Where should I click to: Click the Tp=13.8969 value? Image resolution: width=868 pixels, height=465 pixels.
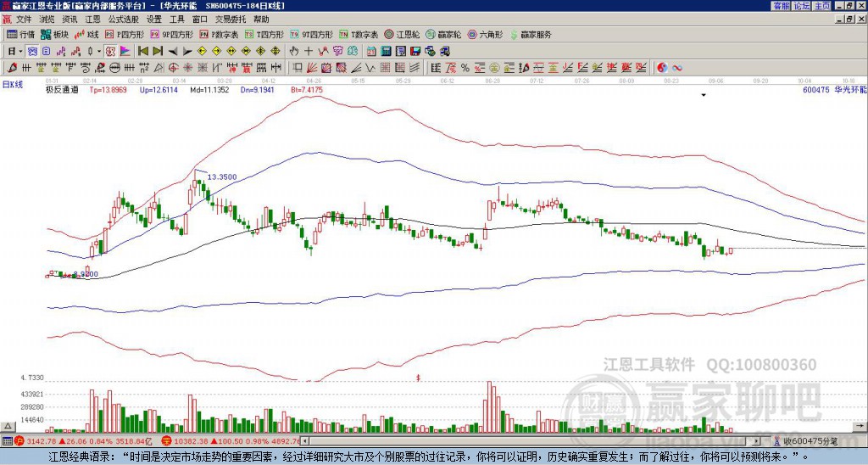click(x=108, y=89)
